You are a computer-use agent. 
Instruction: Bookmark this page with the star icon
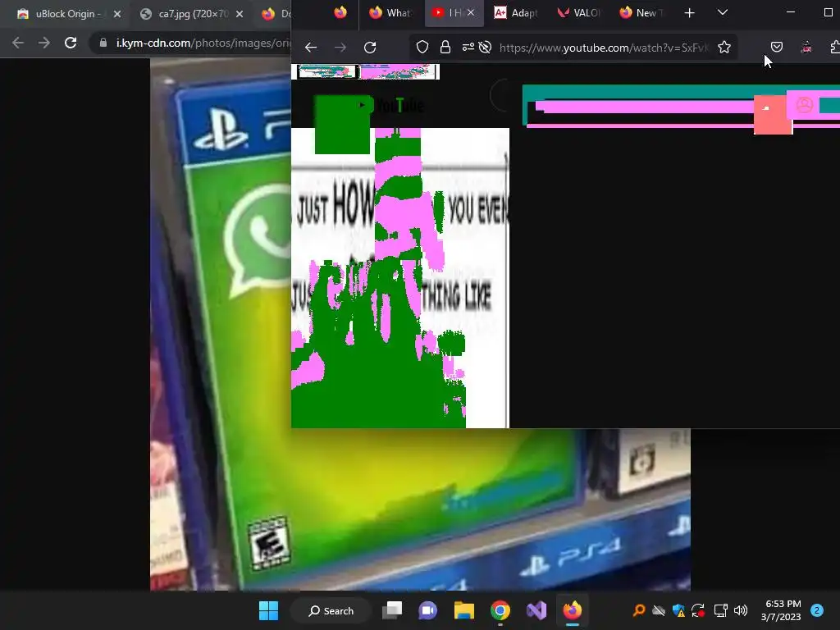724,48
